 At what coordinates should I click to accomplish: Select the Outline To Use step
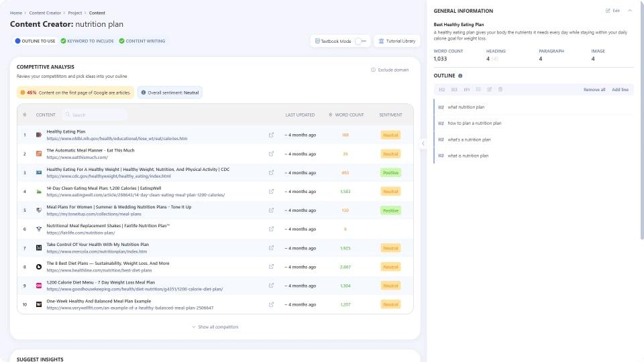coord(35,41)
